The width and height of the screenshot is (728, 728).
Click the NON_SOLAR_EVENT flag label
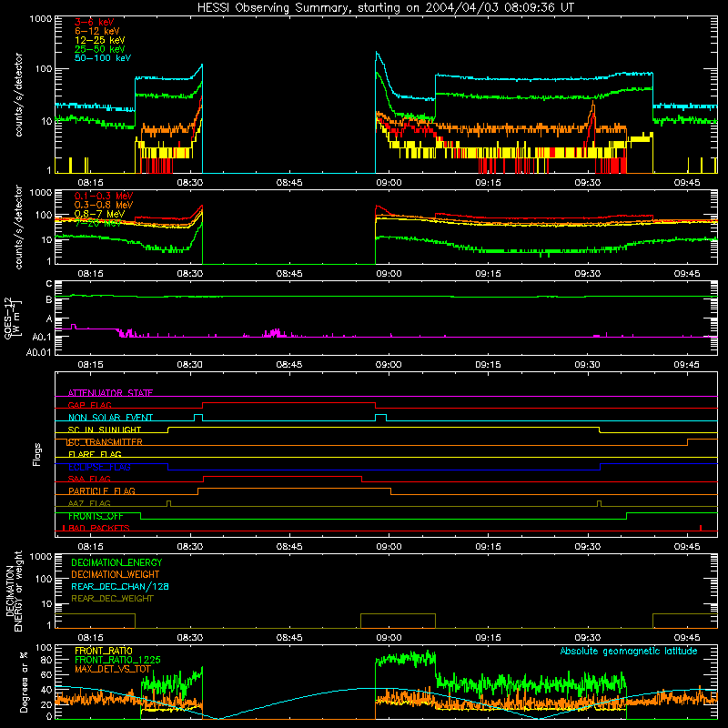pos(110,418)
